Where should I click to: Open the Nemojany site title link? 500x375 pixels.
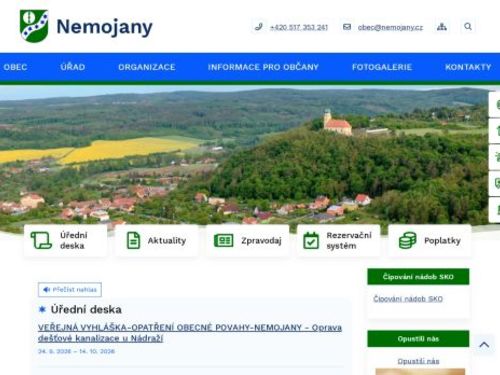pos(104,27)
